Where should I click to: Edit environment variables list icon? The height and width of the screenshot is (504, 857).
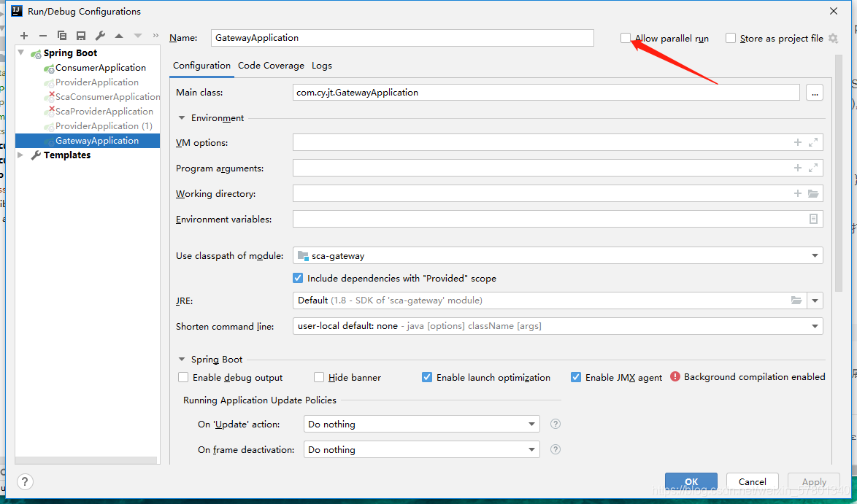click(813, 219)
